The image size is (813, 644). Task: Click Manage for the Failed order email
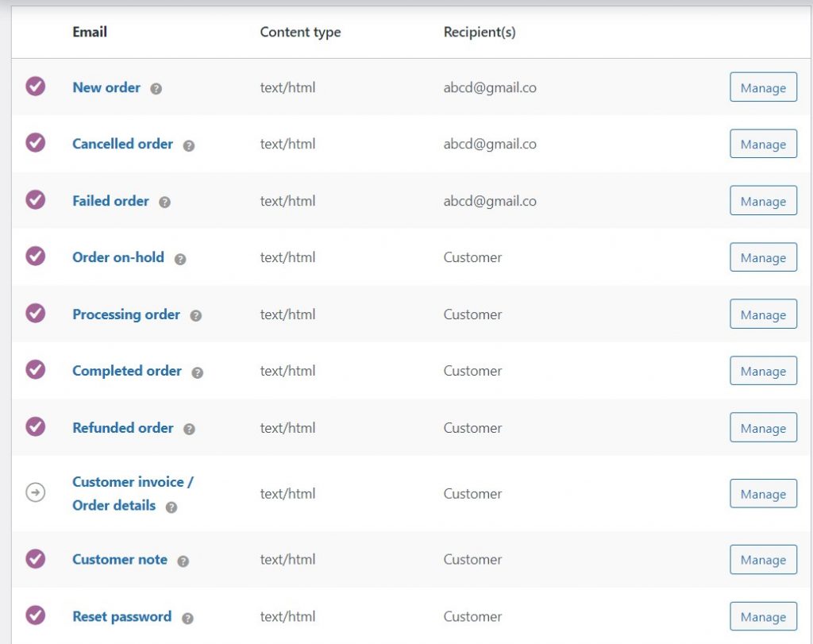(x=763, y=201)
